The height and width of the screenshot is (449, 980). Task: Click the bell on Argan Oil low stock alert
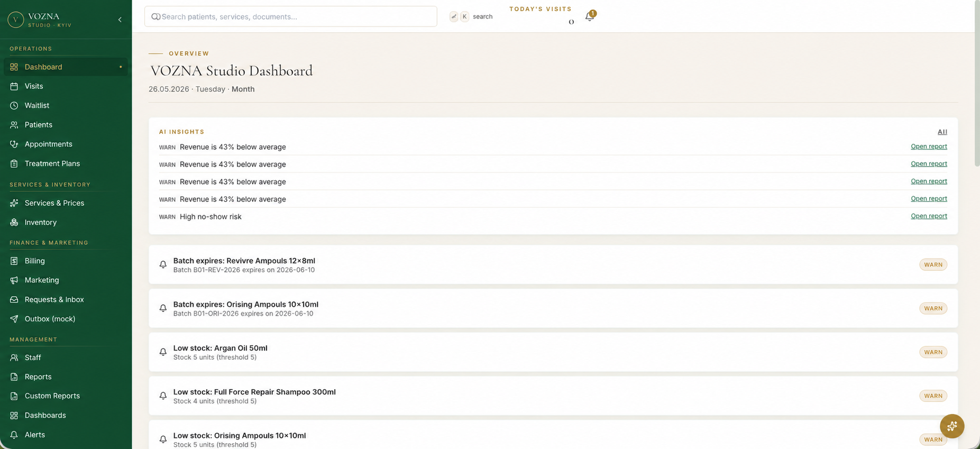tap(163, 352)
